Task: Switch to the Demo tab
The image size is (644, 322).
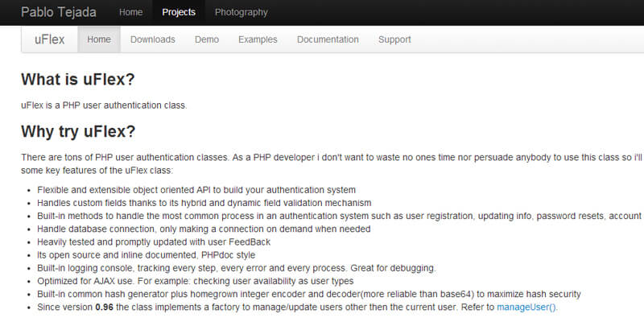Action: click(x=207, y=39)
